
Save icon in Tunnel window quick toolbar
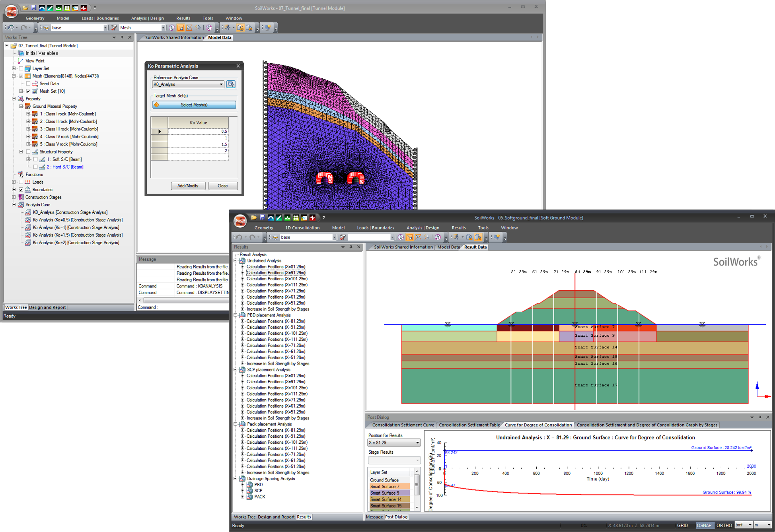click(33, 8)
